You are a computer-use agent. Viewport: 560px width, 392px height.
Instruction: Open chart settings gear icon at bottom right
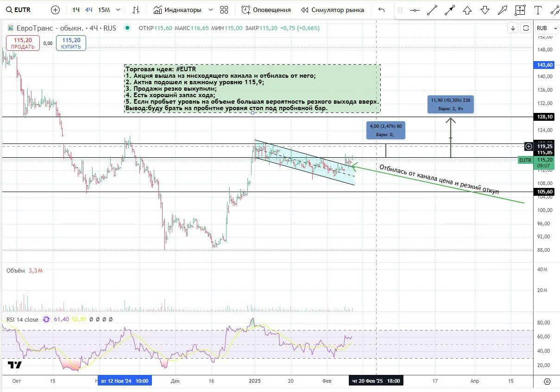(x=547, y=381)
